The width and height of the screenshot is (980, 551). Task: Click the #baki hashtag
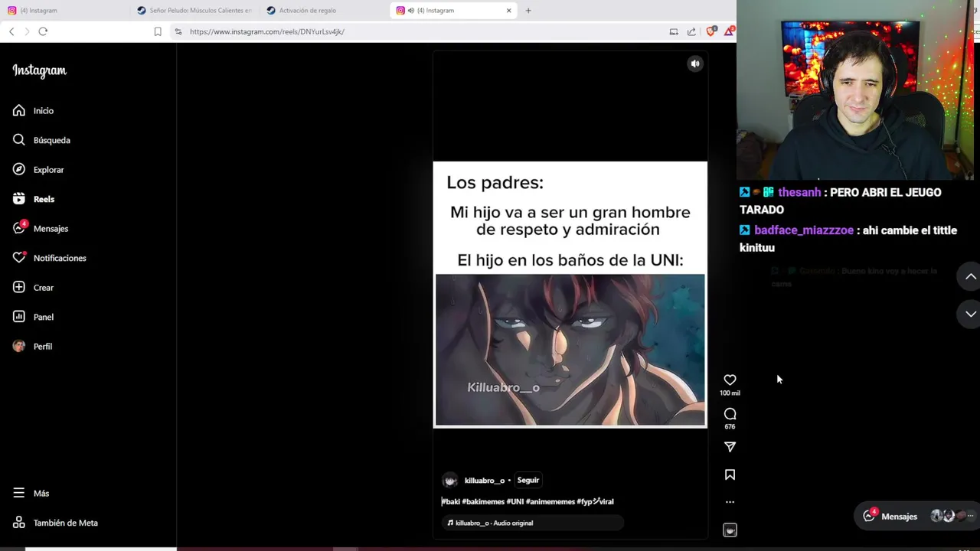tap(451, 502)
